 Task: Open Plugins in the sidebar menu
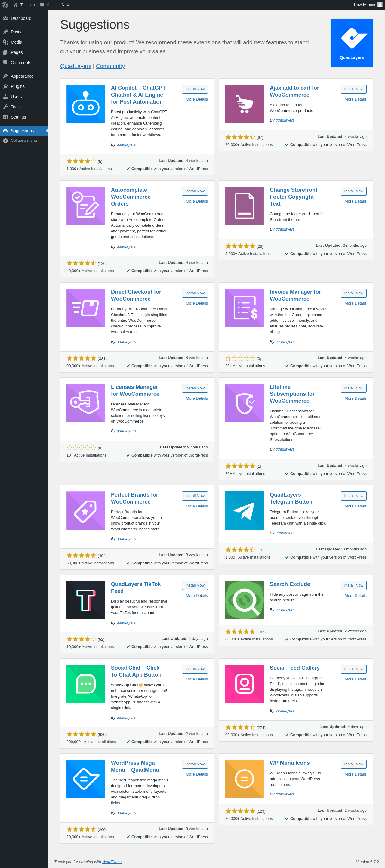pos(17,86)
